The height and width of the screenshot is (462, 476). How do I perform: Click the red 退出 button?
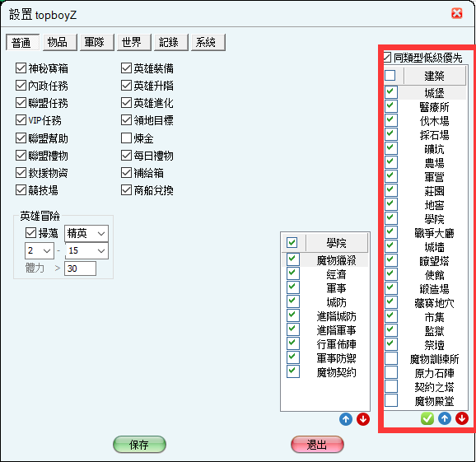[x=317, y=445]
